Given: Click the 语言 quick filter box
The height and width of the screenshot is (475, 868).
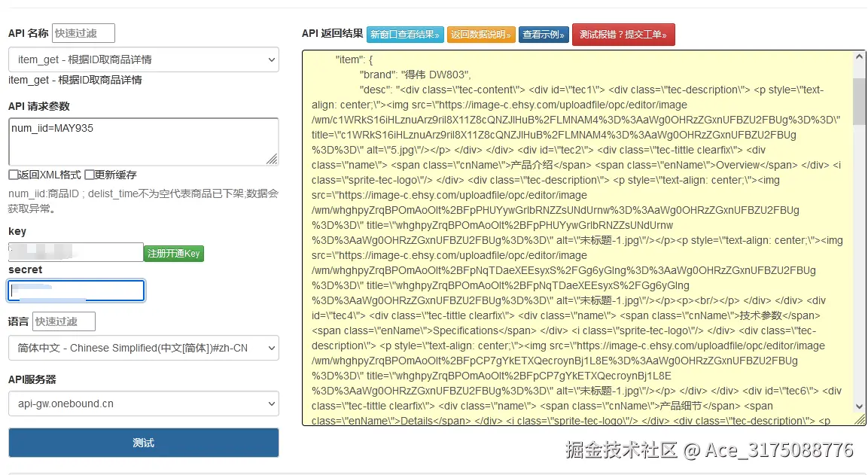Looking at the screenshot, I should (x=63, y=321).
